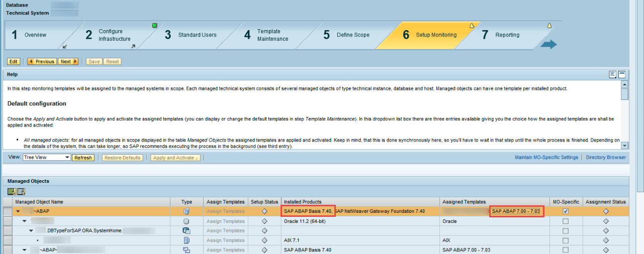Screen dimensions: 644x254
Task: Open Maintain MO-Specific Settings link
Action: coord(546,158)
